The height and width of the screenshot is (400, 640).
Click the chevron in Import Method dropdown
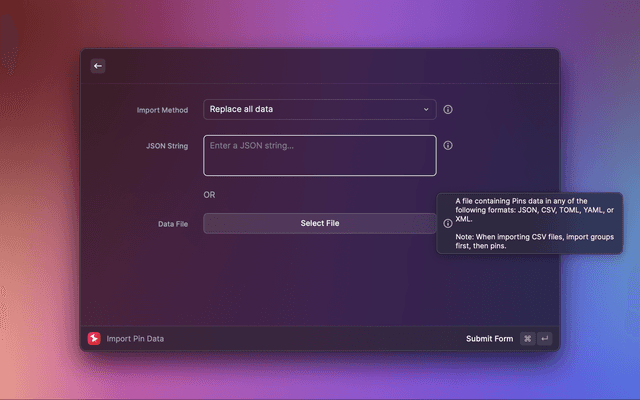click(425, 109)
